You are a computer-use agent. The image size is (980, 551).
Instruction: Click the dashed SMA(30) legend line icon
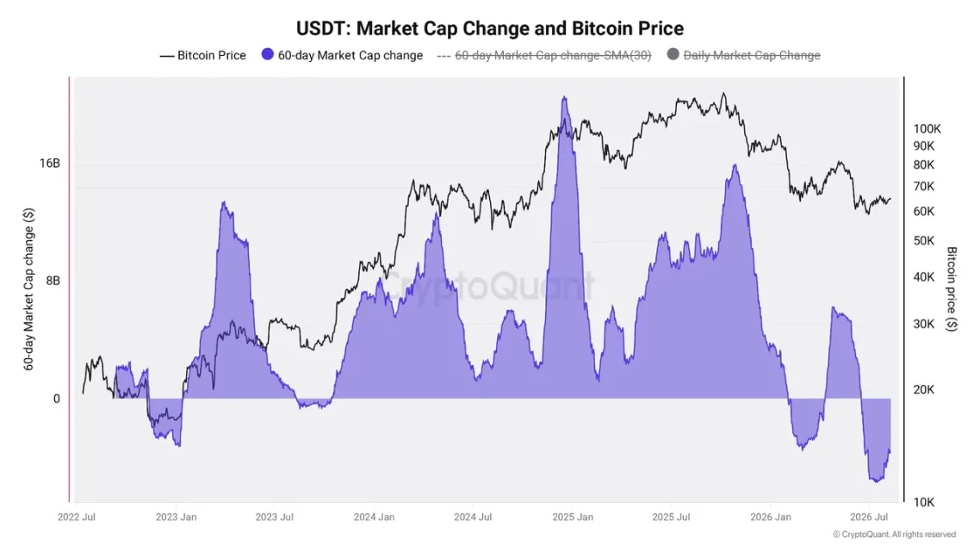pos(443,56)
